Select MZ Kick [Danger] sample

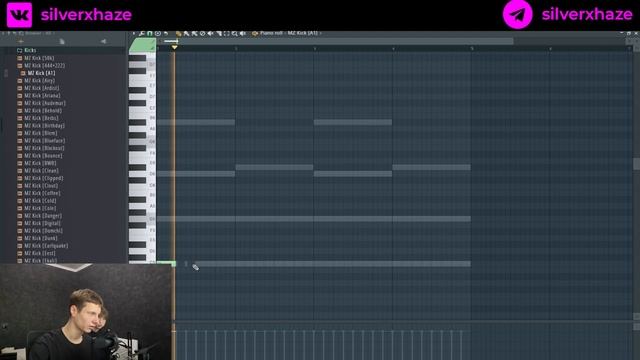[40, 216]
